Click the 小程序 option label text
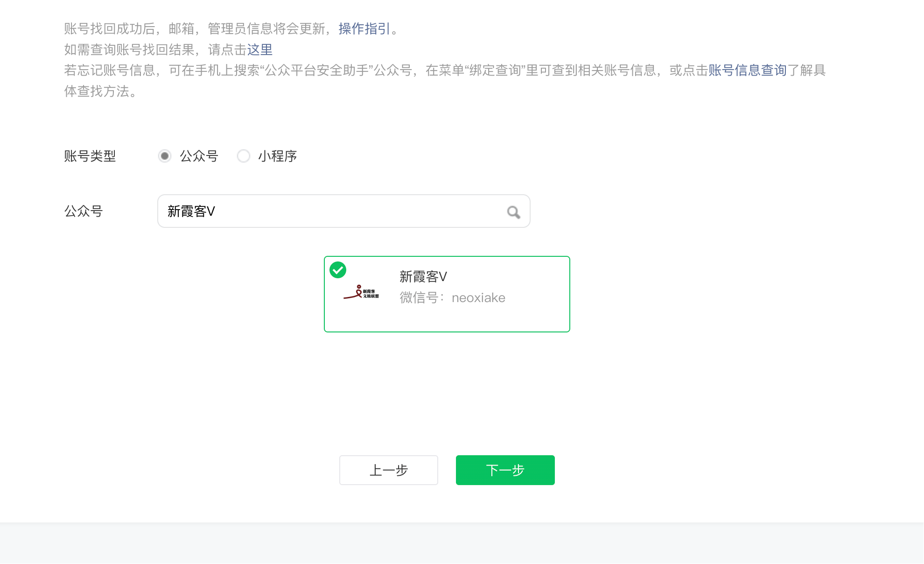The image size is (924, 564). 277,156
